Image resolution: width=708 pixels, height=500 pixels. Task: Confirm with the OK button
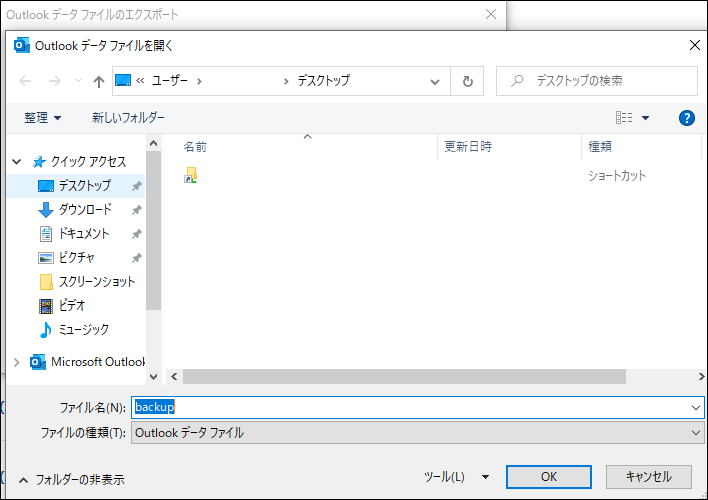[549, 477]
